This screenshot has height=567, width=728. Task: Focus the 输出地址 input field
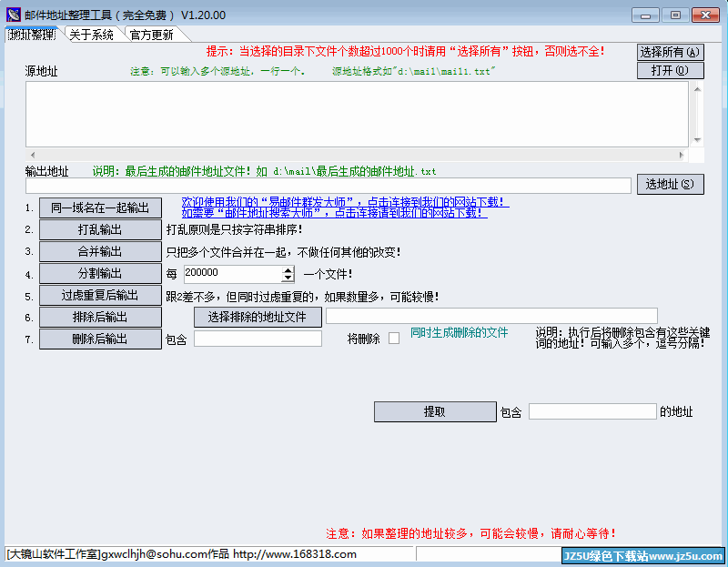point(329,186)
